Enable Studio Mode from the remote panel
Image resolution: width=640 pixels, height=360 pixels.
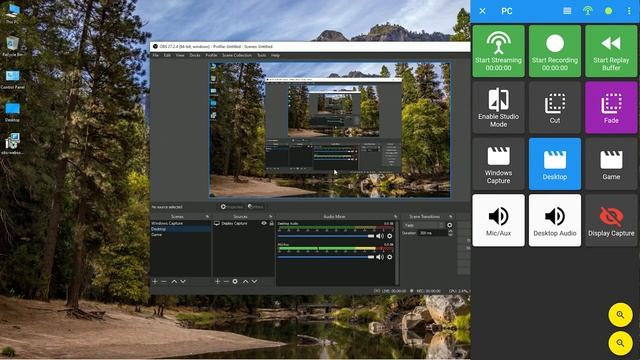pyautogui.click(x=498, y=107)
